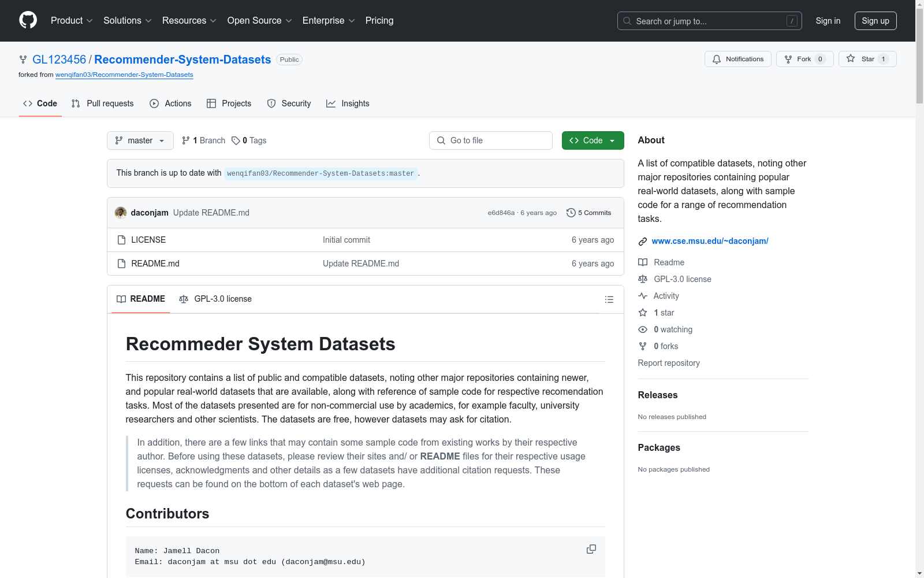Open the upstream master branch reference

(x=321, y=173)
